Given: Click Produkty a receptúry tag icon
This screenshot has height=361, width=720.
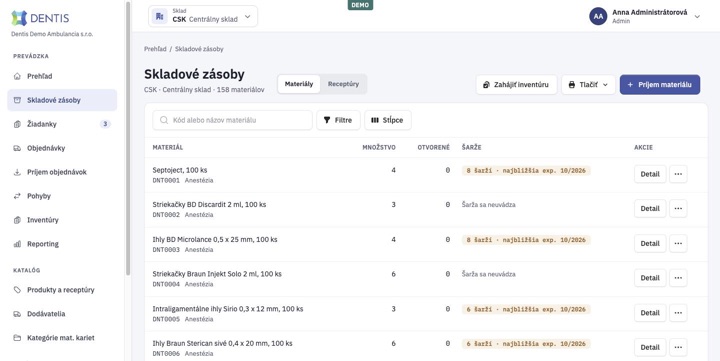Looking at the screenshot, I should coord(17,290).
